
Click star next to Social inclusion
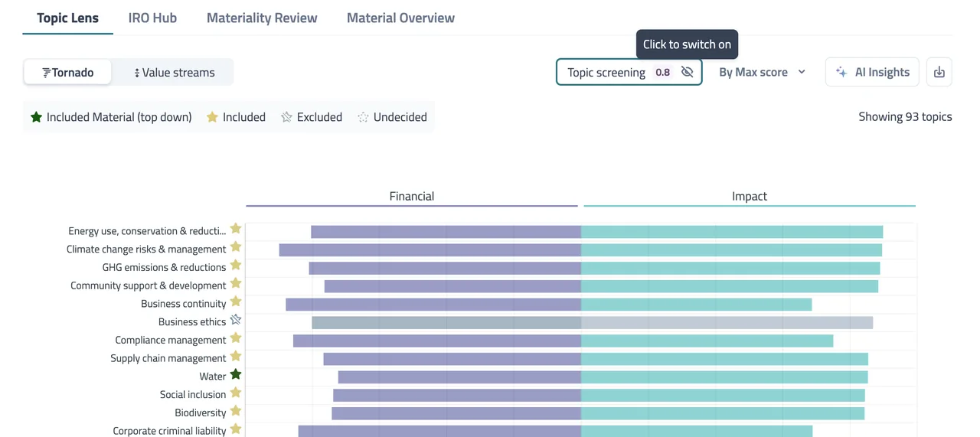(x=236, y=393)
